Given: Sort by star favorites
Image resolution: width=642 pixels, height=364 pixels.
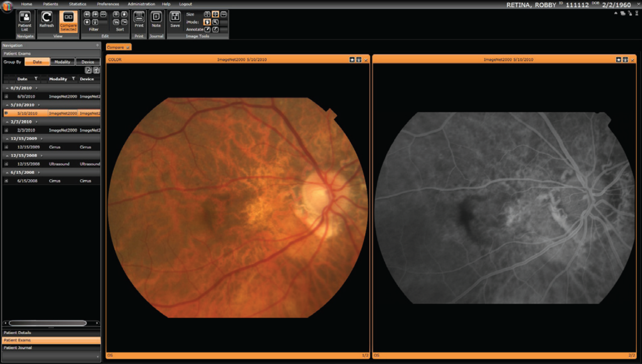Looking at the screenshot, I should pos(124,14).
